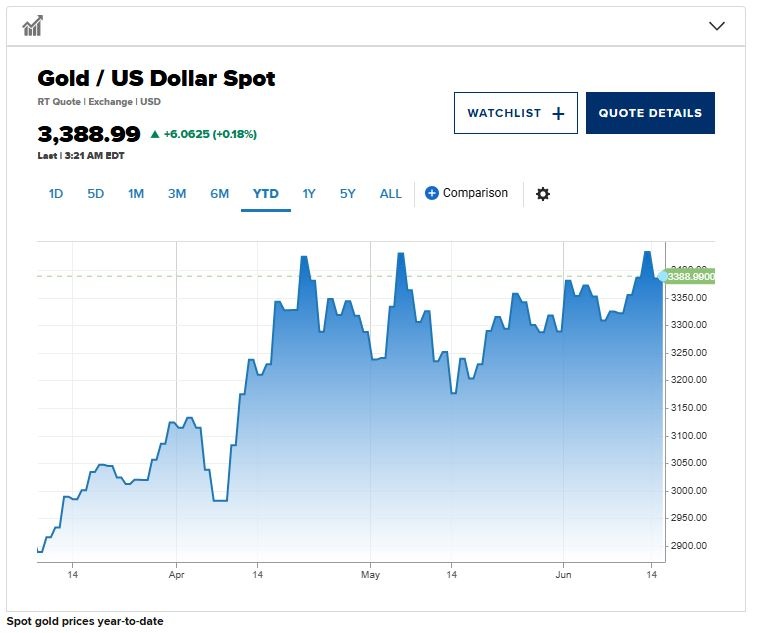Select the YTD tab
Screen dimensions: 758x633
tap(266, 194)
